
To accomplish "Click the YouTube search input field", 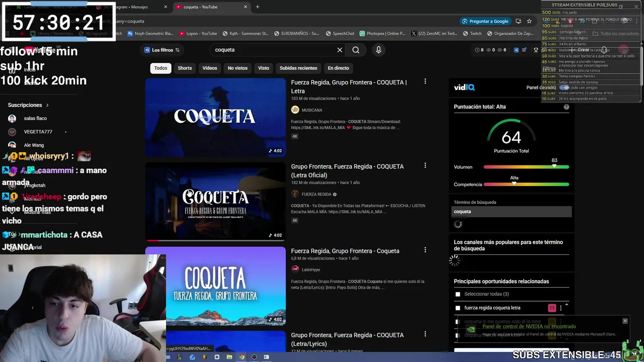I will [x=274, y=50].
